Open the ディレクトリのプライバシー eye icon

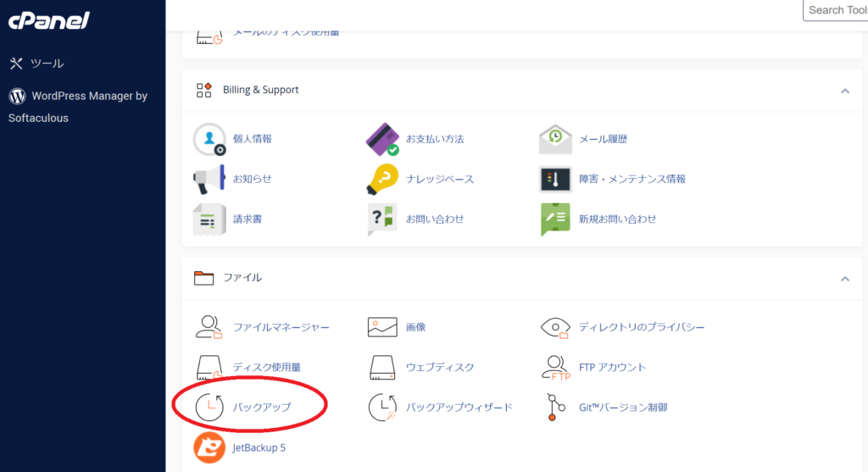coord(555,327)
